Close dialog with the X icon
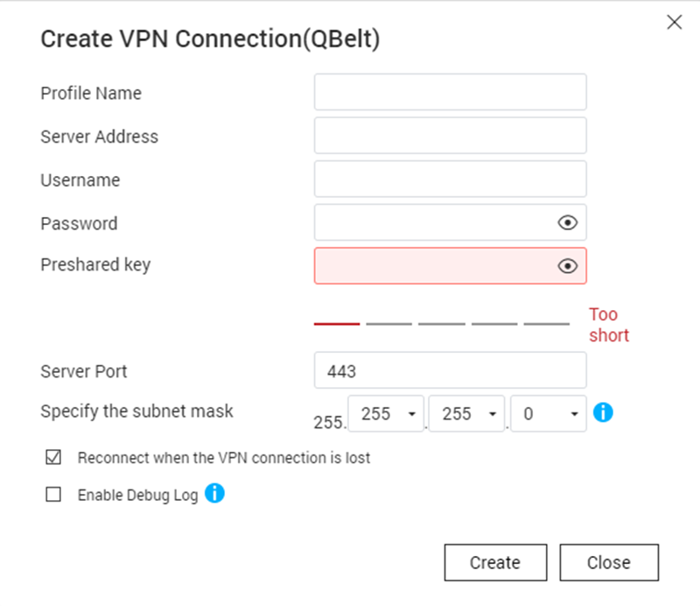The image size is (700, 606). 674,23
